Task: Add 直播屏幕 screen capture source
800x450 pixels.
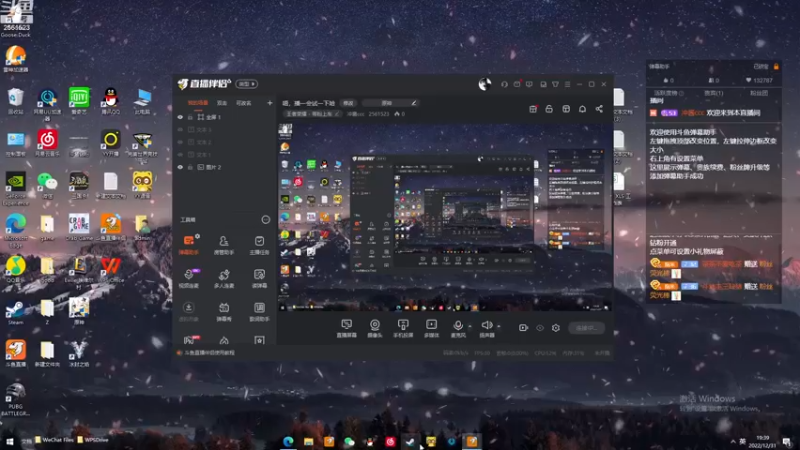Action: pos(346,328)
